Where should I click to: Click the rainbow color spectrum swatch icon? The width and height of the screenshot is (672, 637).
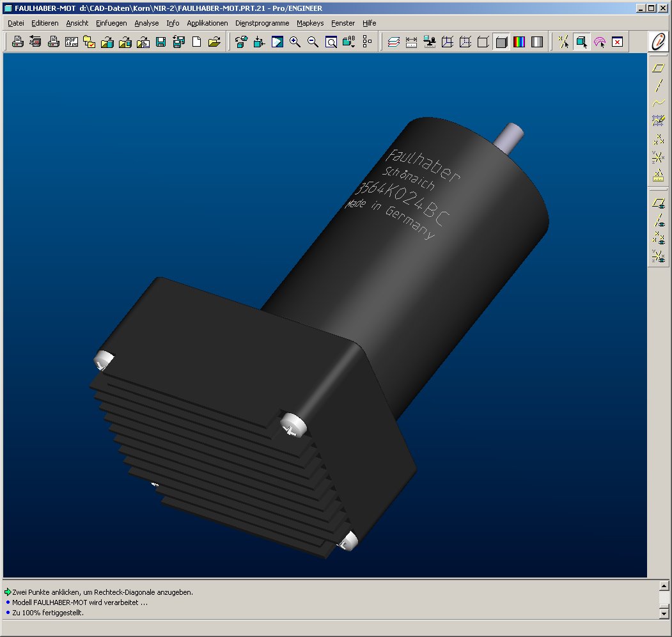(519, 42)
